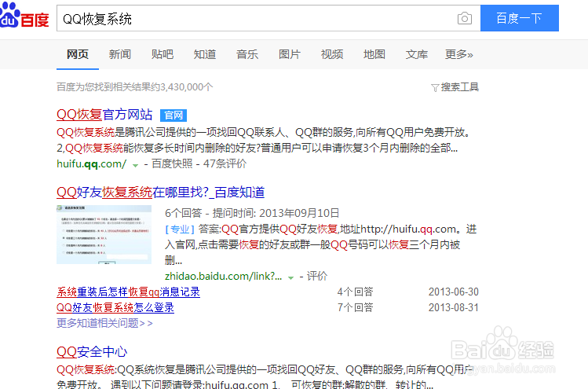Image resolution: width=588 pixels, height=389 pixels.
Task: Click the result count text 3,430,000个
Action: 187,87
